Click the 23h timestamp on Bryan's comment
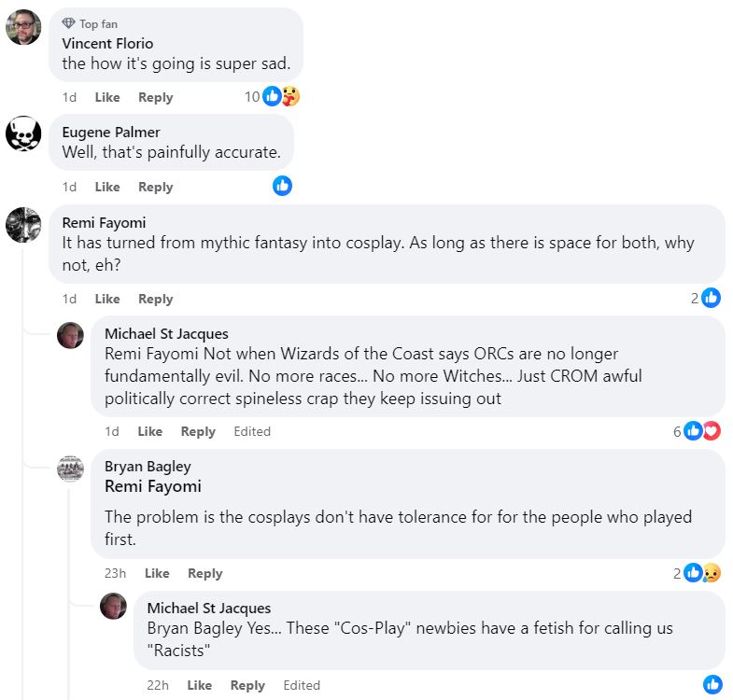Image resolution: width=733 pixels, height=700 pixels. coord(115,573)
